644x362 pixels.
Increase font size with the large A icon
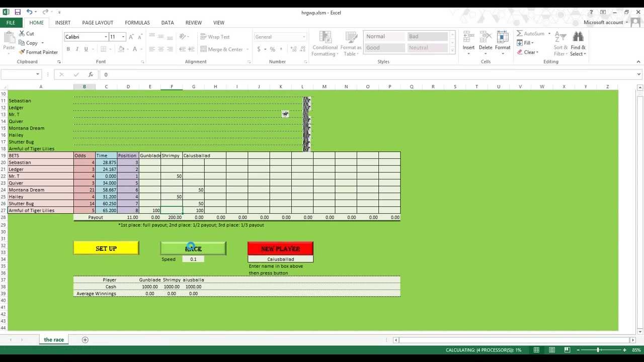(131, 37)
